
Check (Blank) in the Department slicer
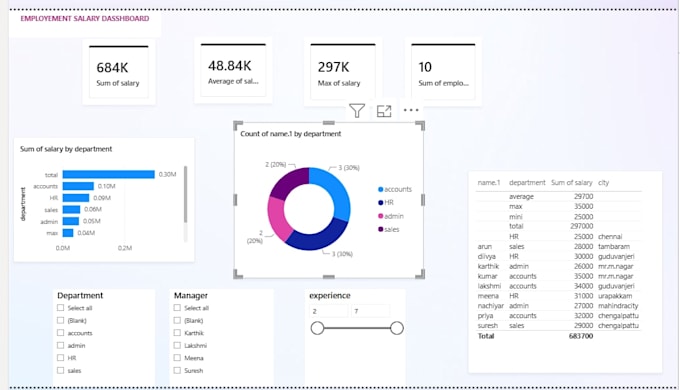(60, 320)
